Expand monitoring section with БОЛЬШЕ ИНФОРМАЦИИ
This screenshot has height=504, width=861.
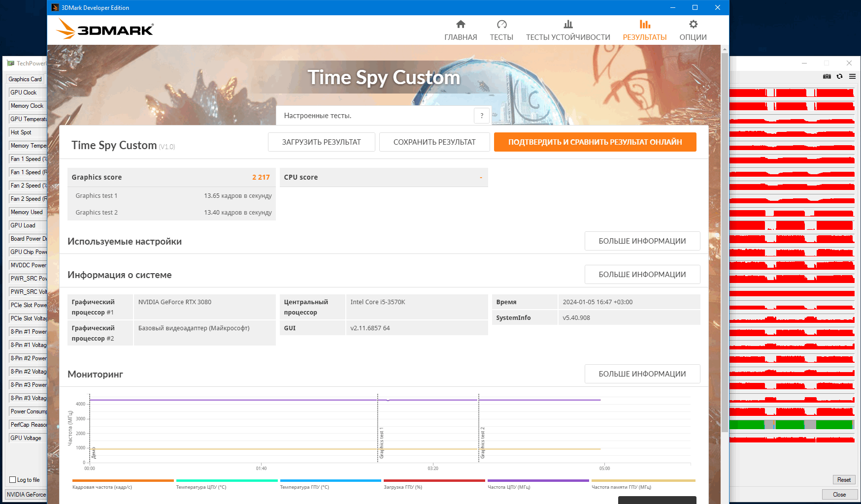click(x=642, y=374)
